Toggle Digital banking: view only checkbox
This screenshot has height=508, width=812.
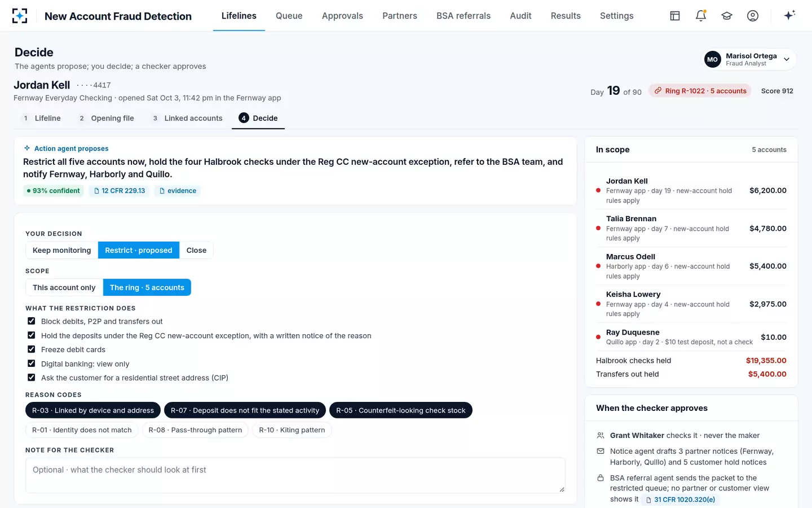[x=32, y=364]
